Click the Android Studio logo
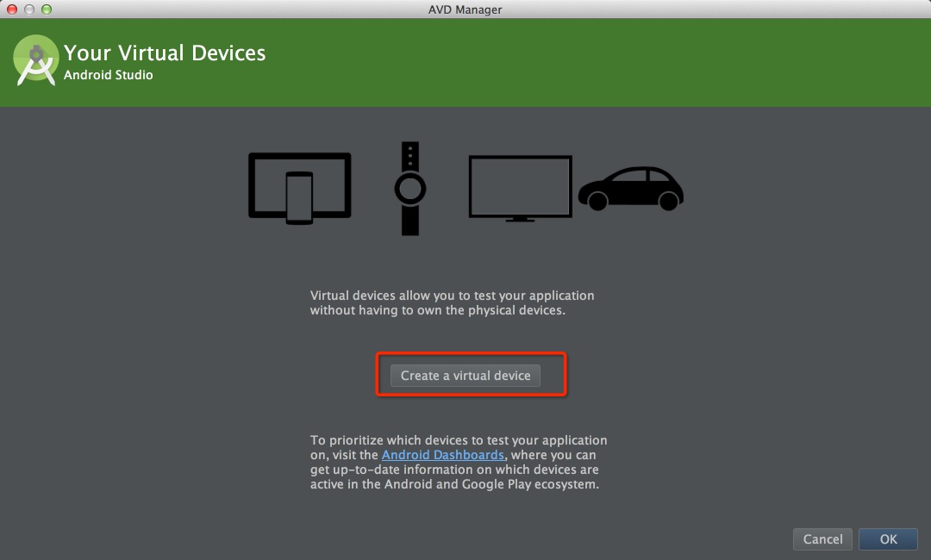This screenshot has height=560, width=931. (35, 60)
